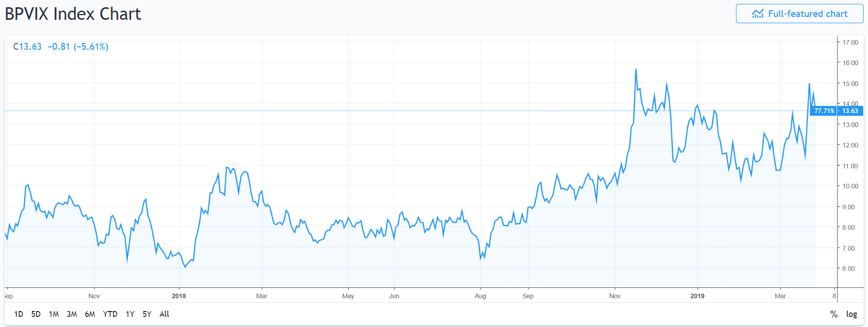Image resolution: width=868 pixels, height=327 pixels.
Task: Click the 77.71% change label on axis
Action: tap(824, 111)
